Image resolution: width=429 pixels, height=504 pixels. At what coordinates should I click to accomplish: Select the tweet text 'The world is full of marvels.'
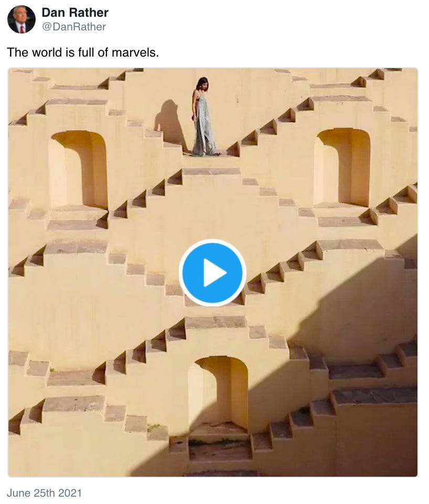83,52
